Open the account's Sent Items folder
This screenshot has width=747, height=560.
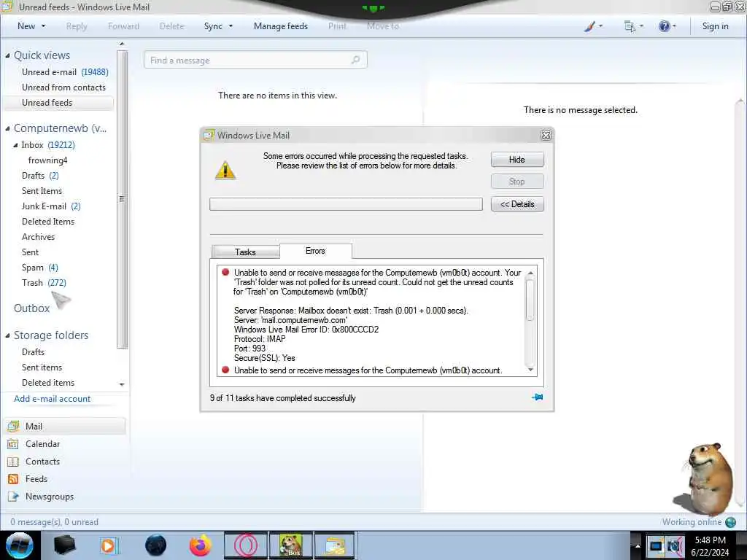point(42,191)
